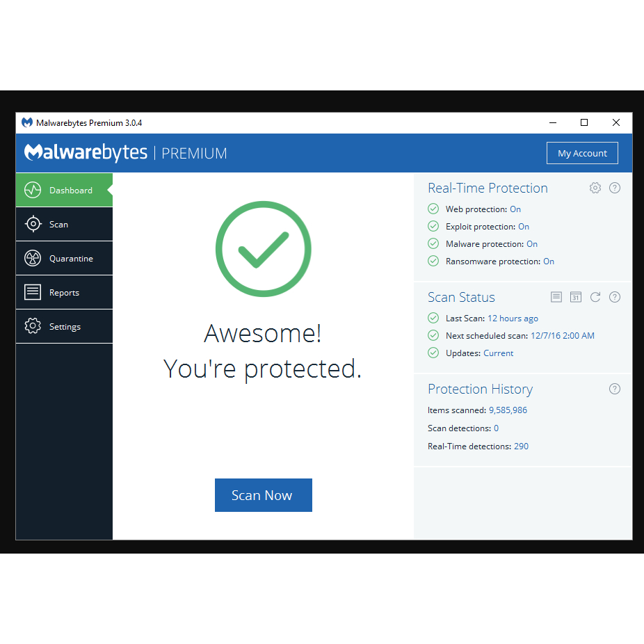The image size is (644, 644).
Task: Click Protection History help icon
Action: click(614, 389)
